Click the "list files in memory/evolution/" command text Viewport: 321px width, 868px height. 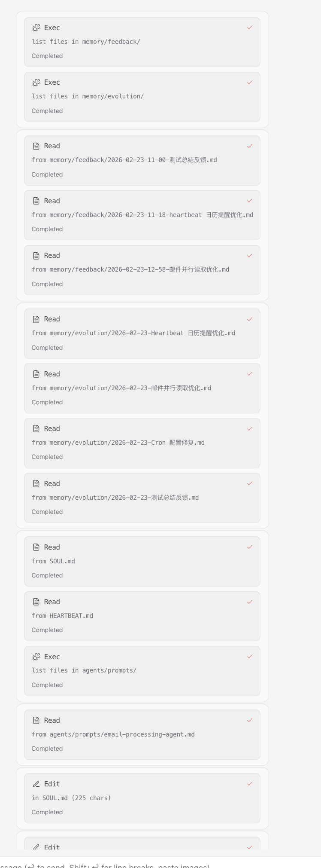pyautogui.click(x=88, y=96)
